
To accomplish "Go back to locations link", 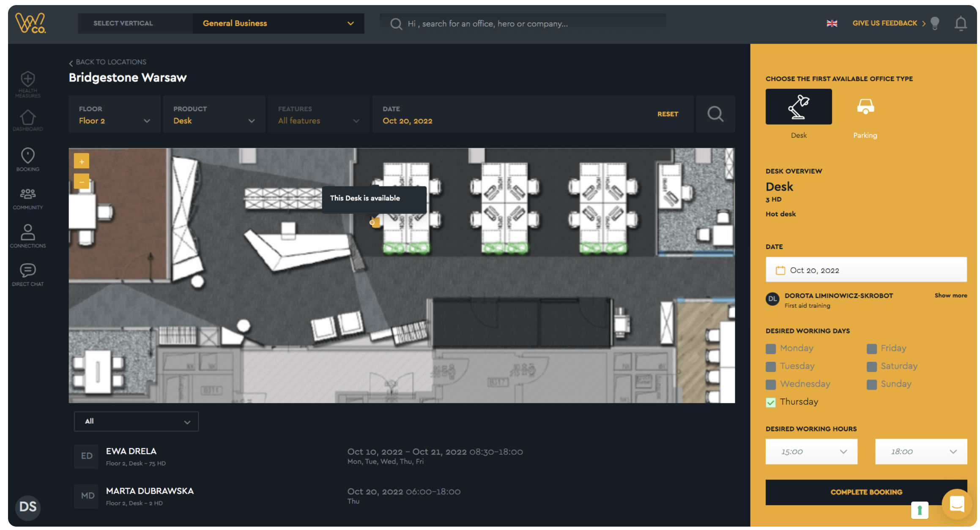I will (x=108, y=62).
